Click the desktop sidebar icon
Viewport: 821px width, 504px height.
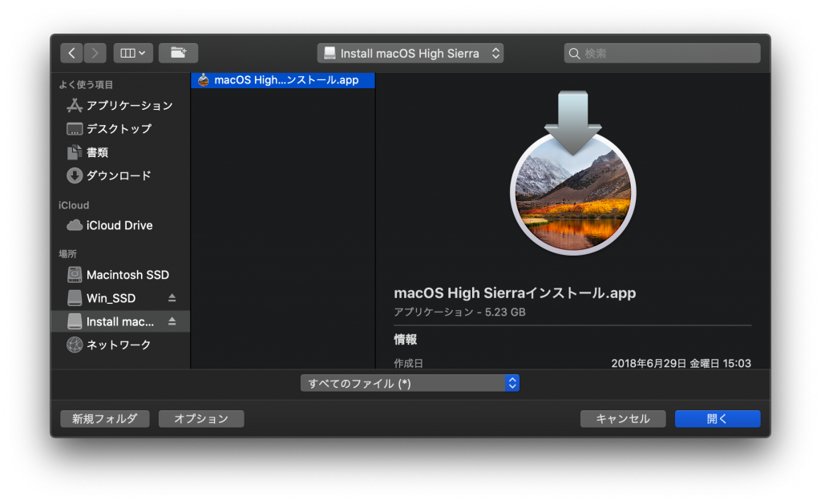pyautogui.click(x=75, y=129)
